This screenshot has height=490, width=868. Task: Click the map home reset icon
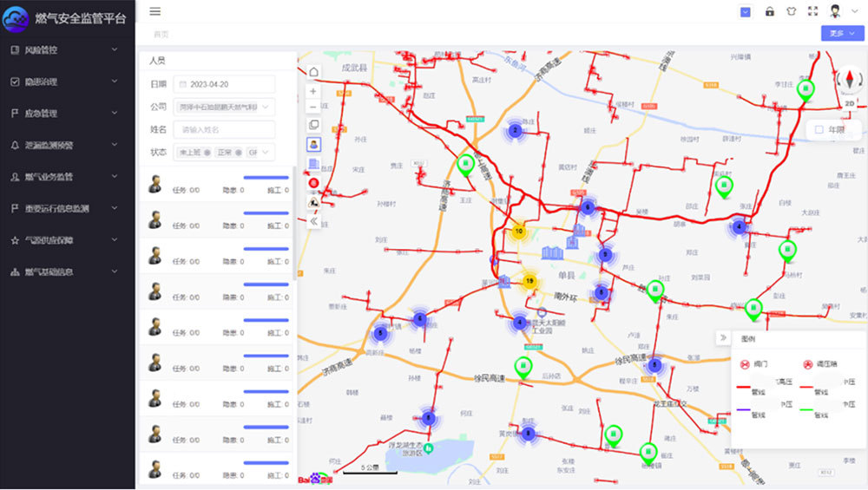pyautogui.click(x=314, y=72)
